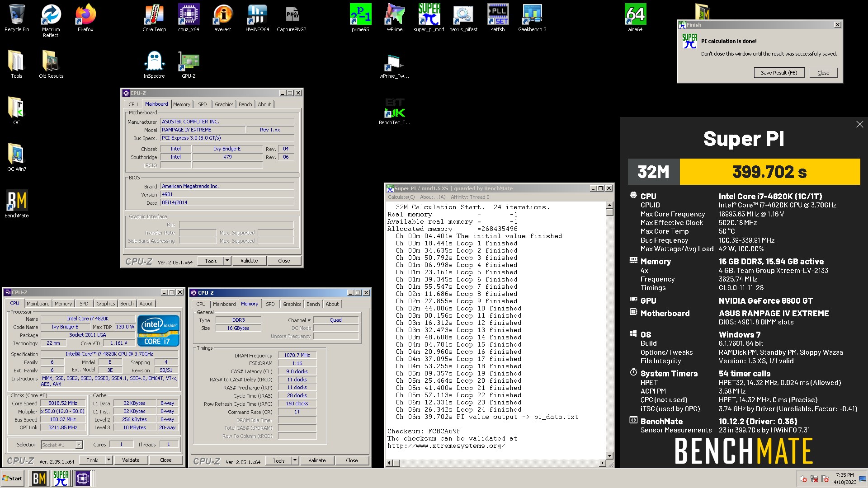868x488 pixels.
Task: Open Graphics tab in Mainboard CPU-Z window
Action: [x=224, y=104]
